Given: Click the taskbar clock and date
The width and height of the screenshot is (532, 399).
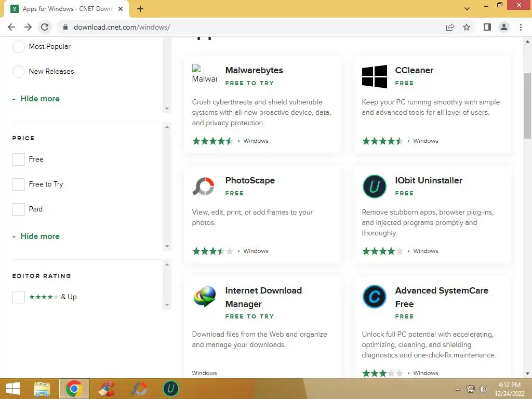Looking at the screenshot, I should click(510, 389).
